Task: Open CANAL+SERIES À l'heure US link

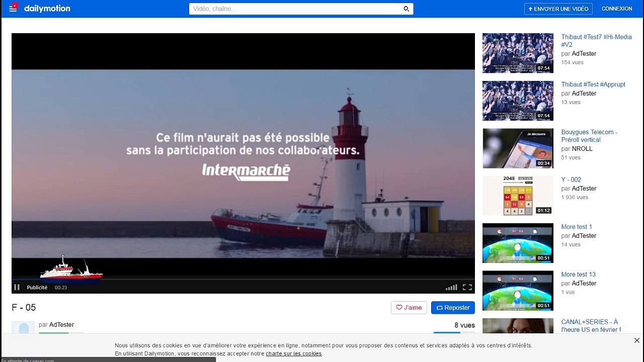Action: (x=591, y=326)
